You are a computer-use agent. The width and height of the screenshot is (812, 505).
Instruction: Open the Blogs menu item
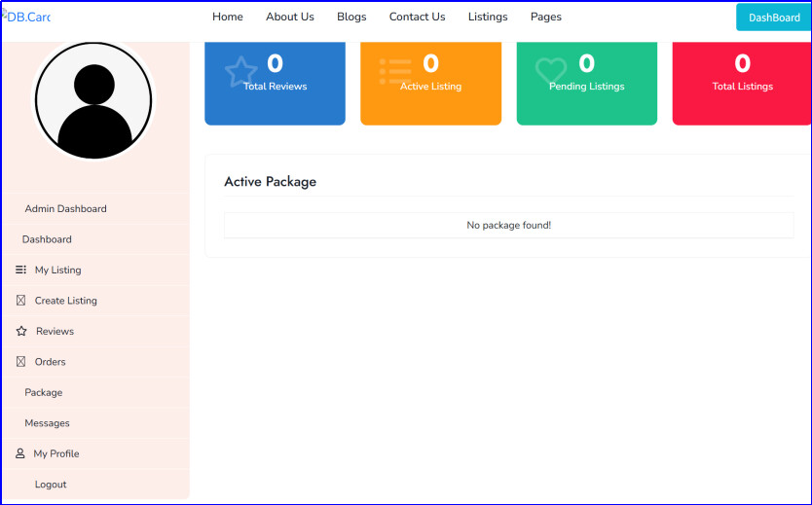(351, 17)
